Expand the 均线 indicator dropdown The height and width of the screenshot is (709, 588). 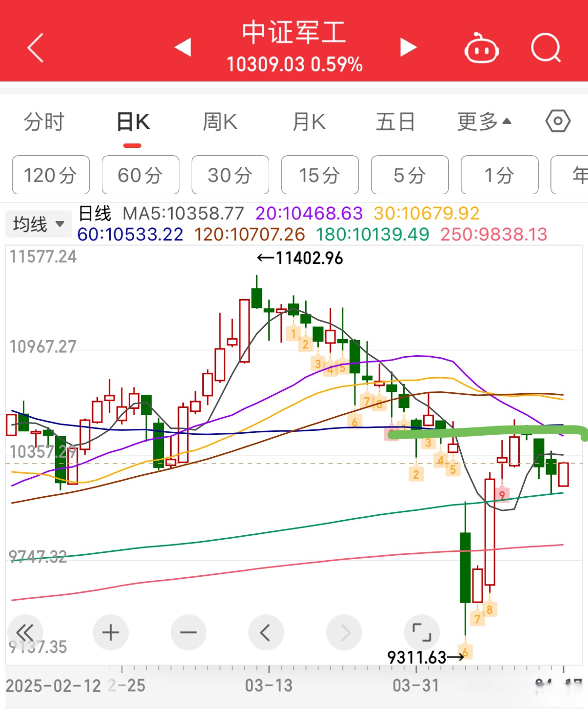pyautogui.click(x=39, y=224)
